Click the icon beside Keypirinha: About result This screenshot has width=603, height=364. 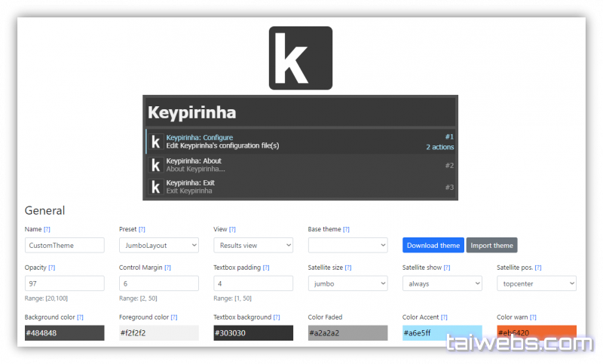click(x=155, y=165)
